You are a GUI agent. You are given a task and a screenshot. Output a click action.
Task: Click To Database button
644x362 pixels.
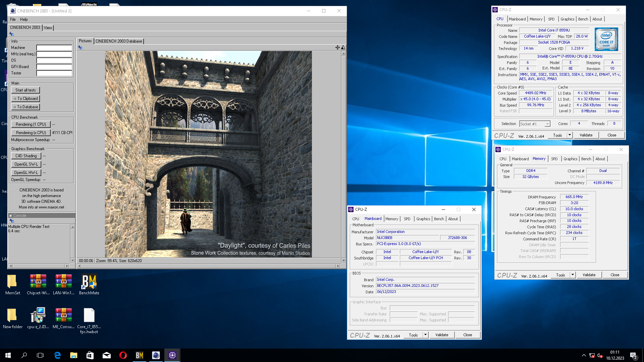pyautogui.click(x=25, y=107)
